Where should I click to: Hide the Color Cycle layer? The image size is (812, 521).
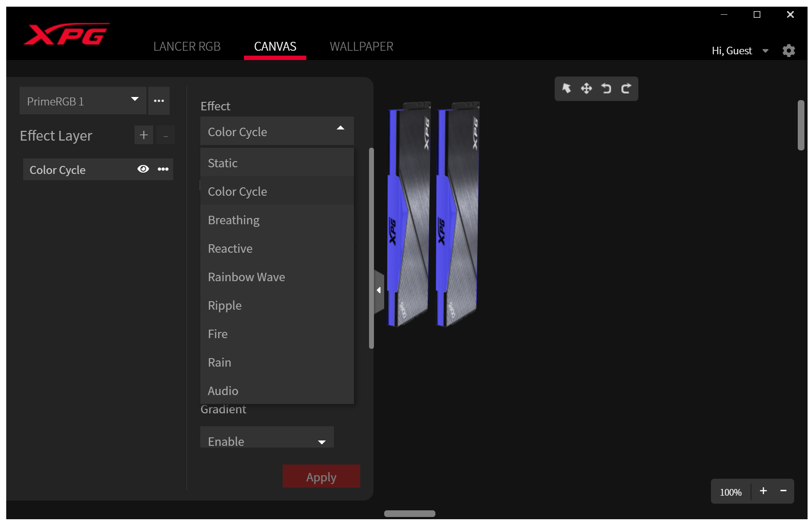[143, 169]
